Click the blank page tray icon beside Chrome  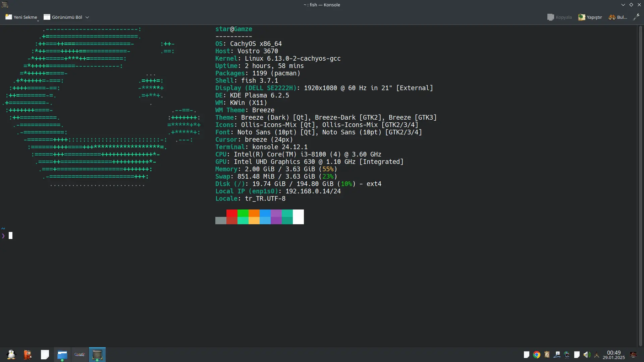(527, 355)
